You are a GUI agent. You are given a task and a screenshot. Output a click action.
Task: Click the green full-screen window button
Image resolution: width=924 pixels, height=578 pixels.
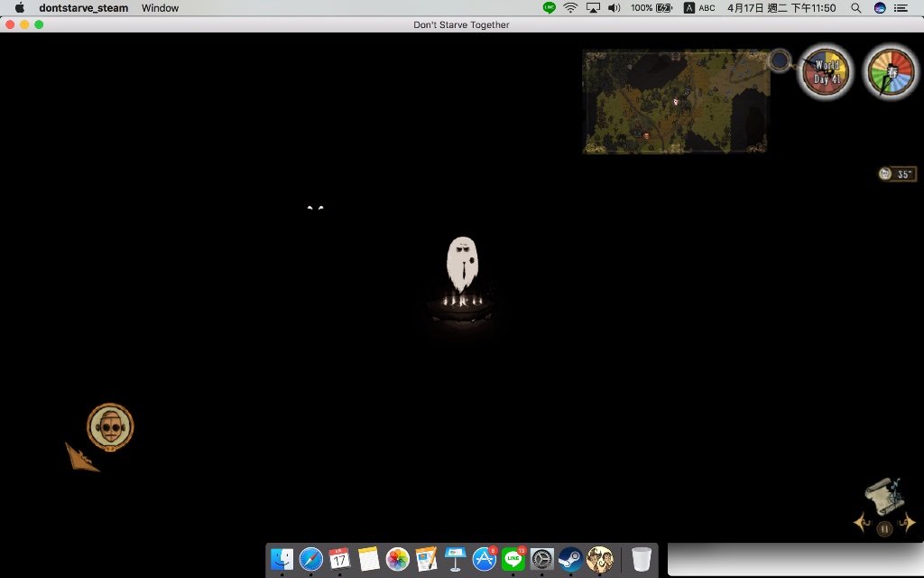coord(39,24)
